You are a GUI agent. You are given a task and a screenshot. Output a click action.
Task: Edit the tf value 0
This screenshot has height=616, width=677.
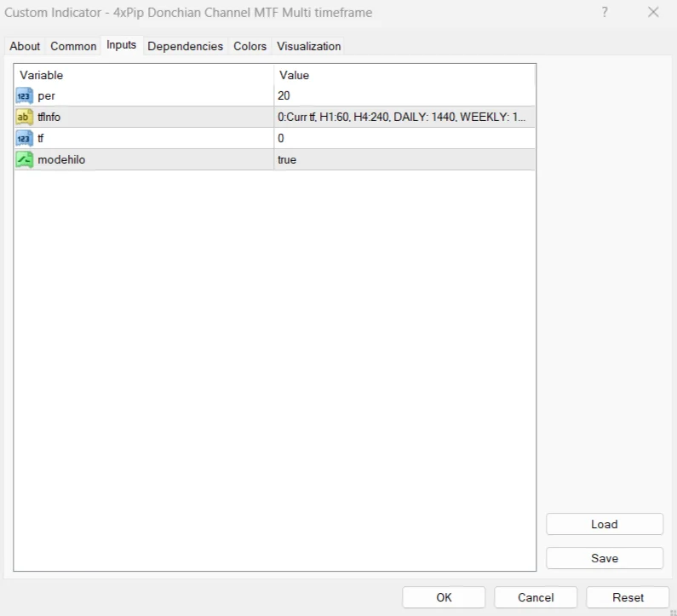(404, 138)
